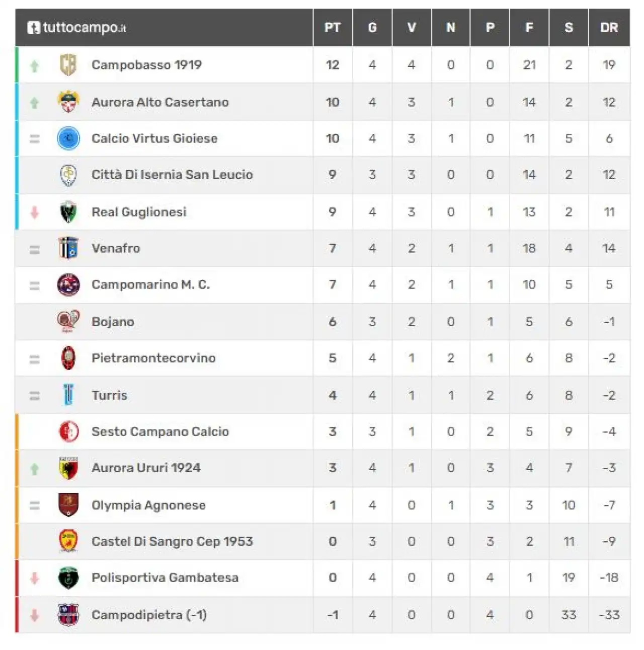Click Sesto Campano Calcio's points value
Screen dimensions: 644x650
[x=333, y=431]
